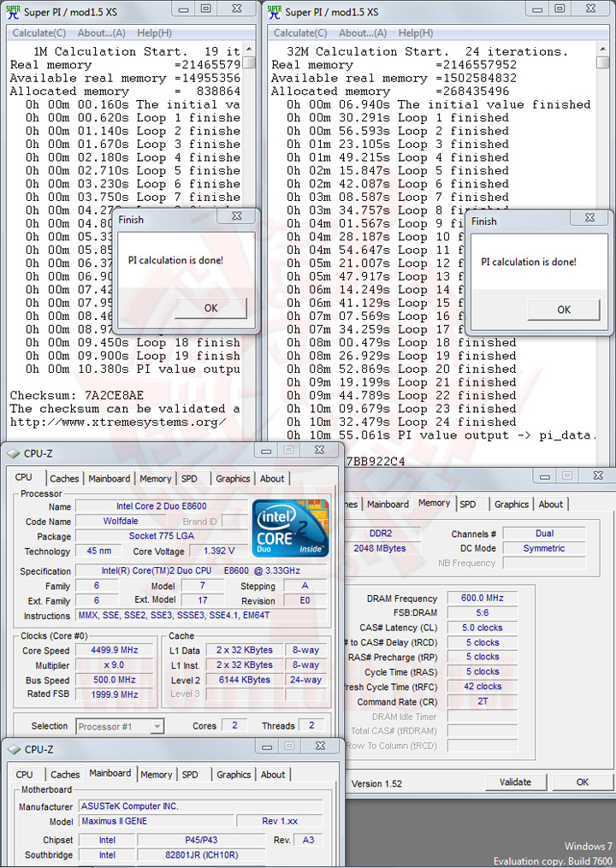Viewport: 616px width, 868px height.
Task: Select Caches tab in CPU-Z Mainboard window
Action: click(x=65, y=775)
